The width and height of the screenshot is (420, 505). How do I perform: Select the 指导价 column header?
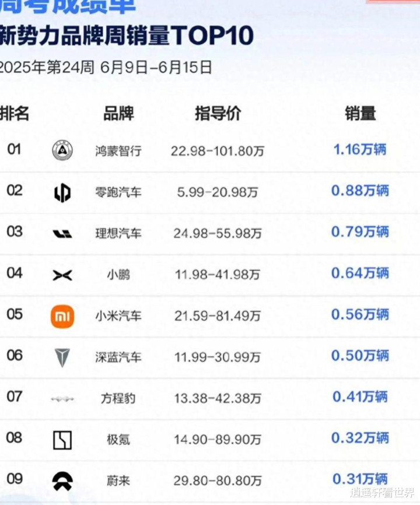click(218, 113)
